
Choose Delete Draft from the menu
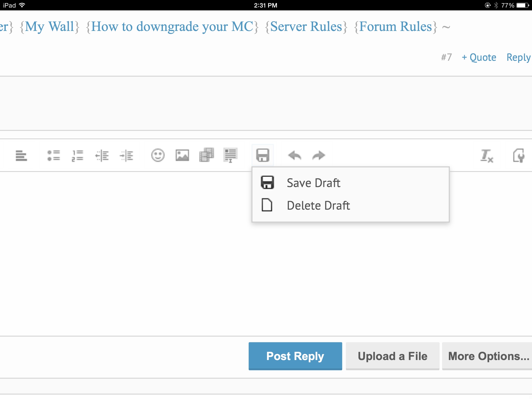click(318, 205)
